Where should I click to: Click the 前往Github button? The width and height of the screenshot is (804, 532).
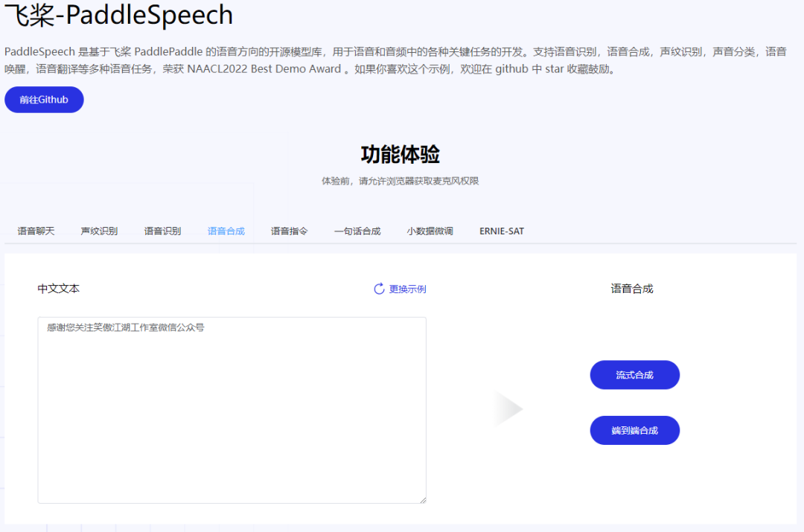tap(44, 99)
